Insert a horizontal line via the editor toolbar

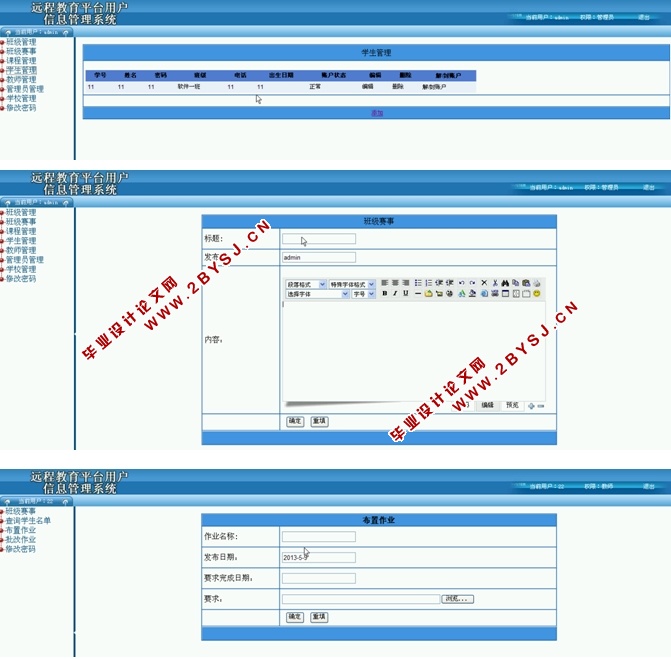418,294
